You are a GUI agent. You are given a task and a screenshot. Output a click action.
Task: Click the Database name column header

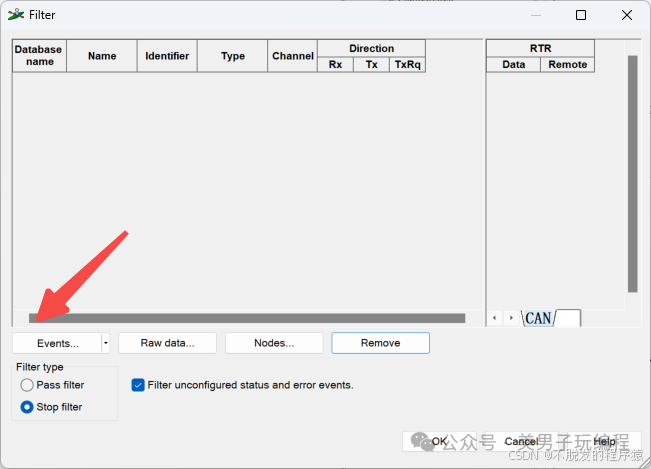tap(39, 56)
